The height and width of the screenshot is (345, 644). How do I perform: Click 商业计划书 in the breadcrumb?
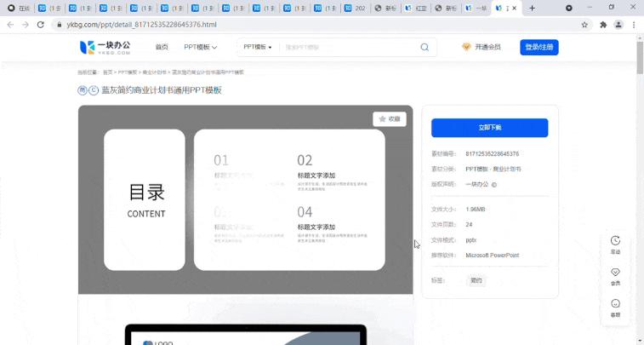coord(155,72)
